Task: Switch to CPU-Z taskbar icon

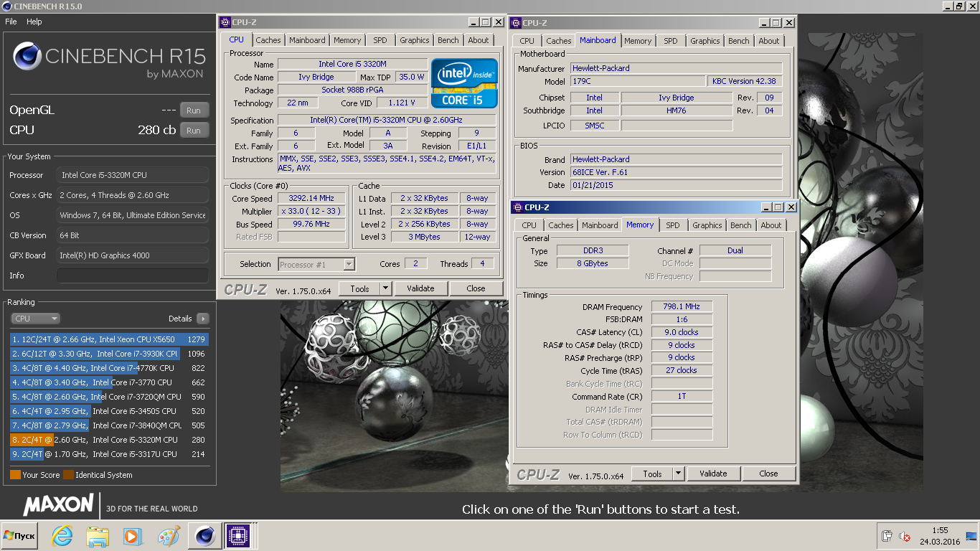Action: pos(237,536)
